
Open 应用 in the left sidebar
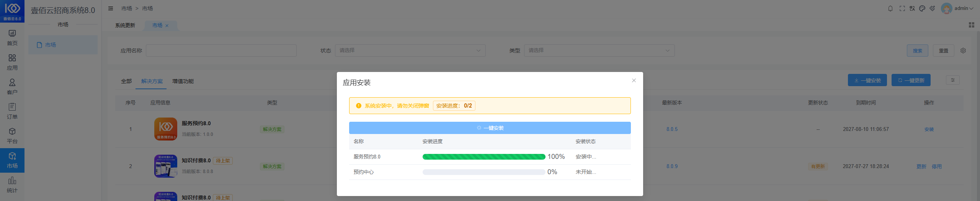pyautogui.click(x=12, y=62)
